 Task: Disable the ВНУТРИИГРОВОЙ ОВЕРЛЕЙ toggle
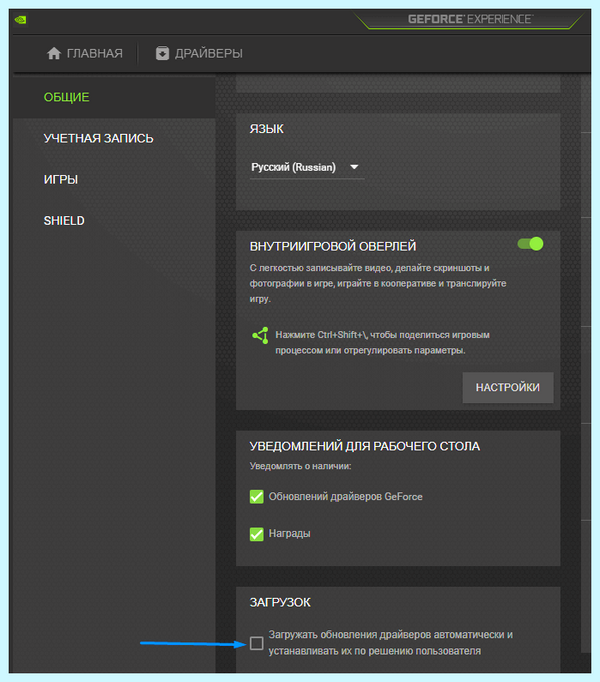[x=530, y=244]
